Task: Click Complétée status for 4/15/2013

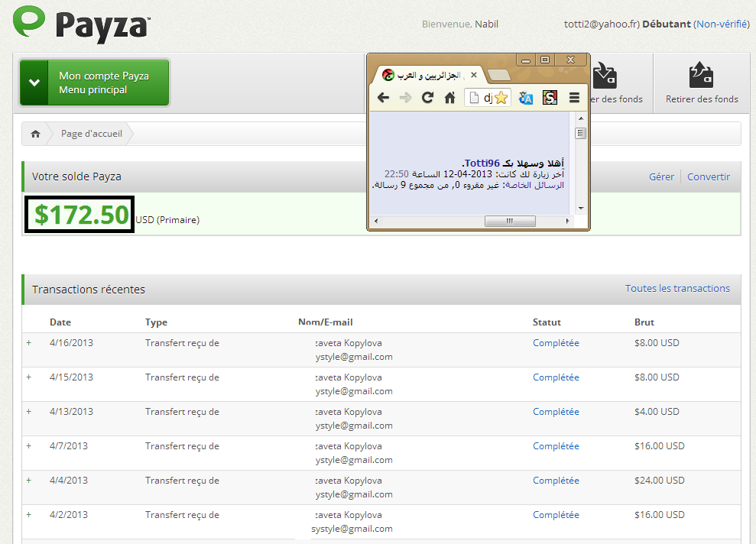Action: pos(556,377)
